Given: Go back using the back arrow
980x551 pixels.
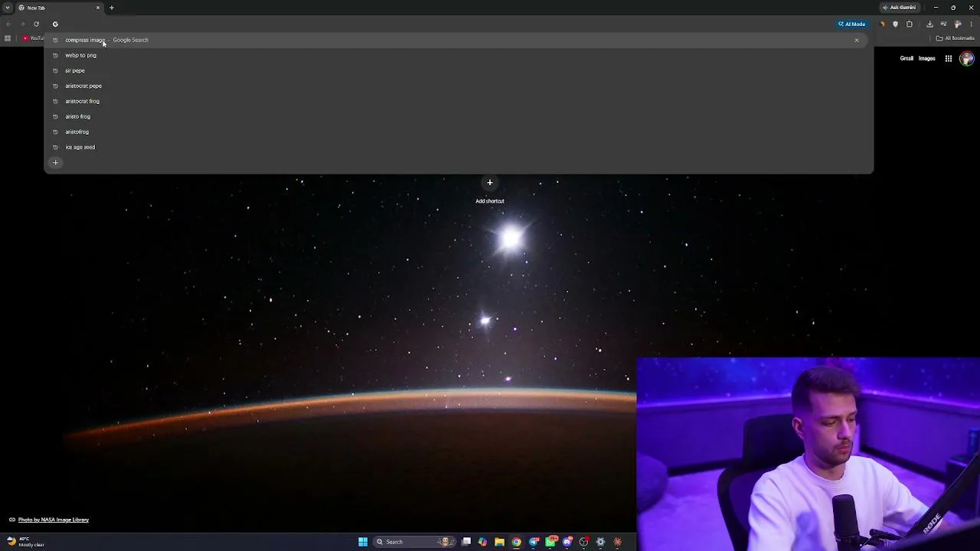Looking at the screenshot, I should tap(8, 24).
